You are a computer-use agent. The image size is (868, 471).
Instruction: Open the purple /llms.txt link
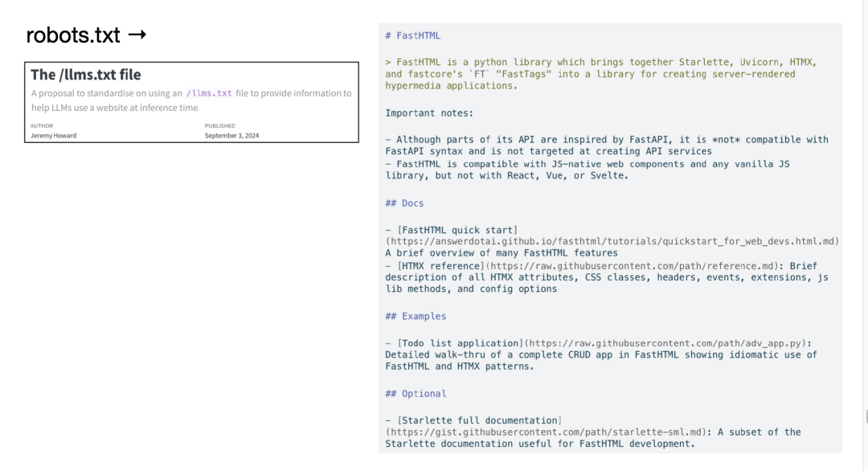tap(209, 93)
